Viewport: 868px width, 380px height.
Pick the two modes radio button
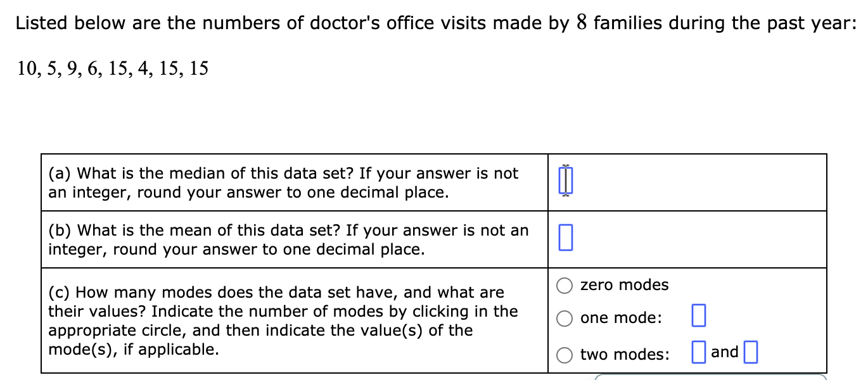click(x=565, y=355)
